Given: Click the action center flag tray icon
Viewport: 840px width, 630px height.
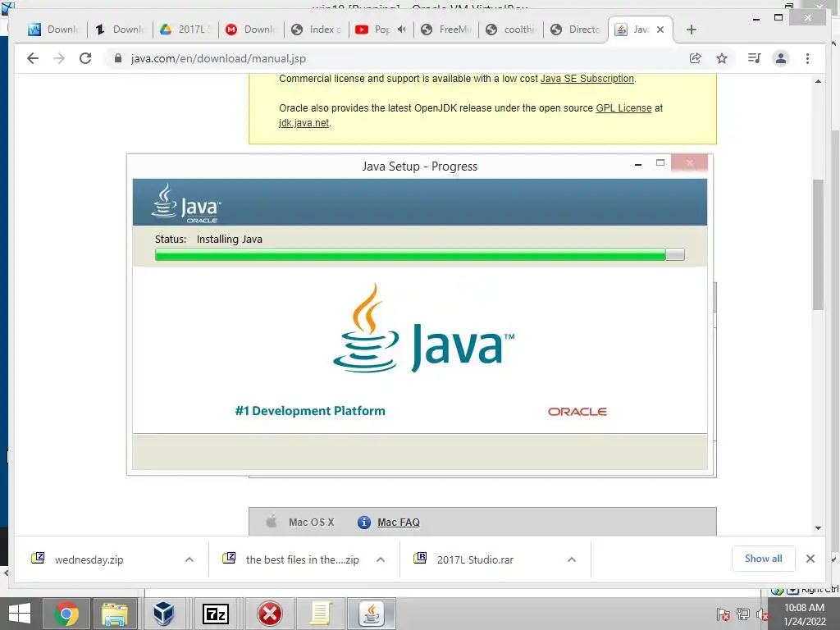Looking at the screenshot, I should pos(724,614).
